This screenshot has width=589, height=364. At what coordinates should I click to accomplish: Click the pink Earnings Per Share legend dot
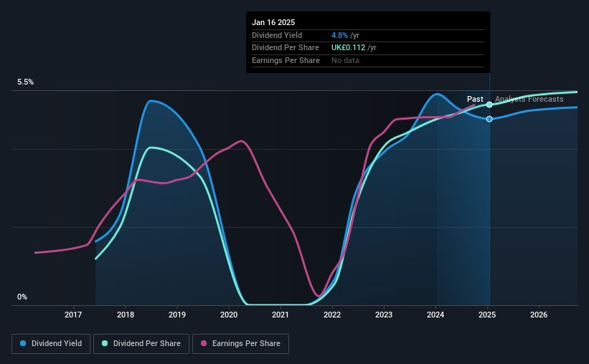point(204,343)
